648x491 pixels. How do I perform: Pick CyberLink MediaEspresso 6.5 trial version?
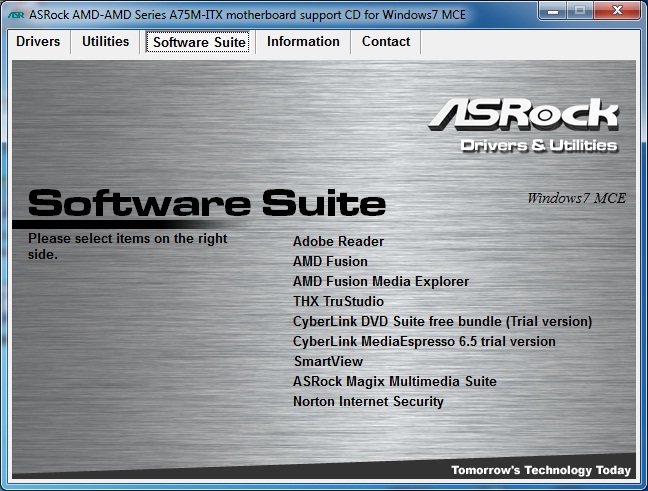(x=424, y=341)
